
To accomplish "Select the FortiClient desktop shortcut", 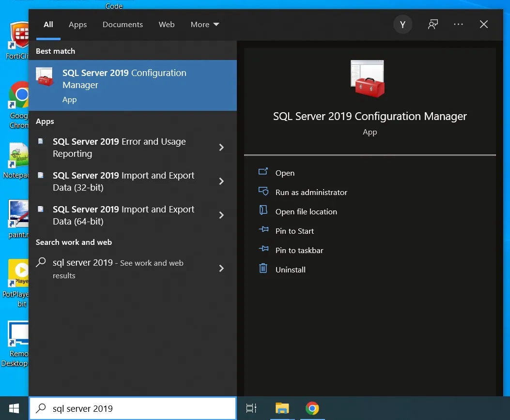I will tap(17, 41).
